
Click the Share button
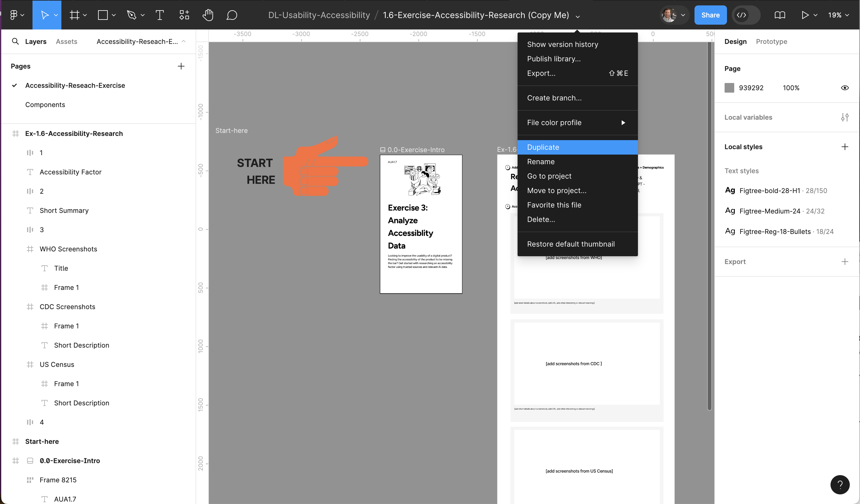710,15
